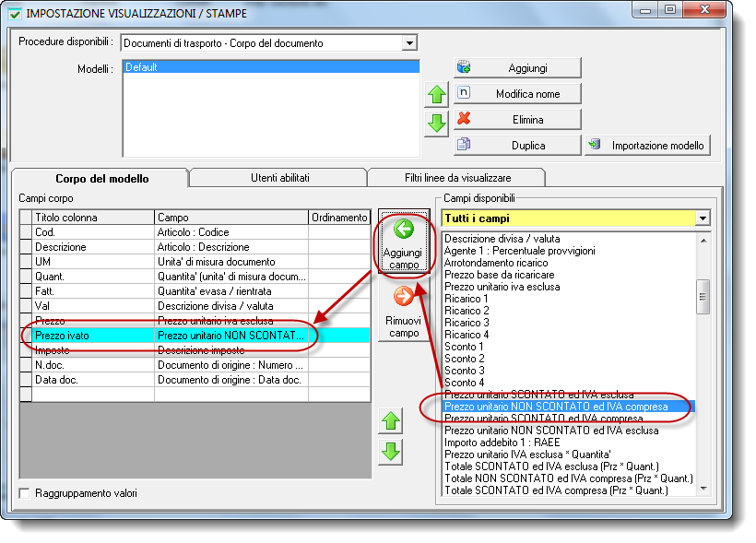Viewport: 756px width, 543px height.
Task: Move model down with green arrow beside Modelli
Action: (x=436, y=124)
